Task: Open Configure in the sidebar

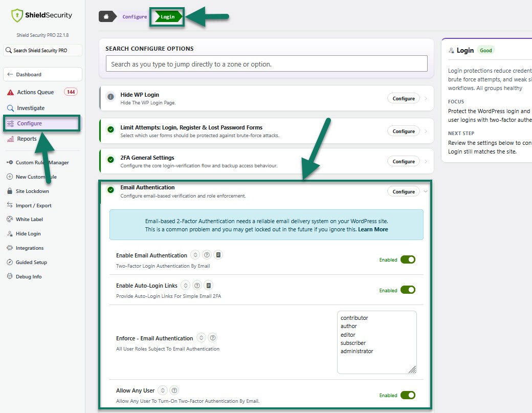Action: 42,123
